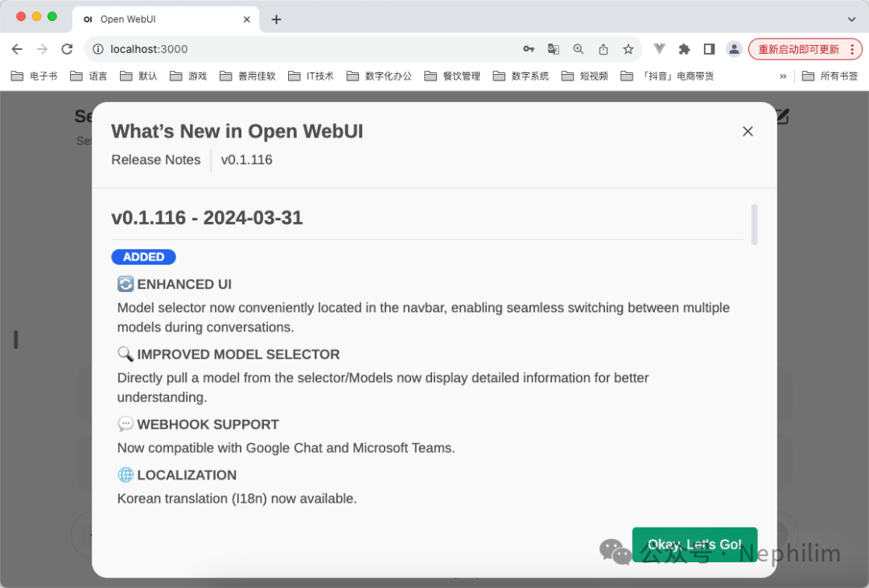The image size is (869, 588).
Task: Open the Extensions puzzle icon
Action: 684,49
